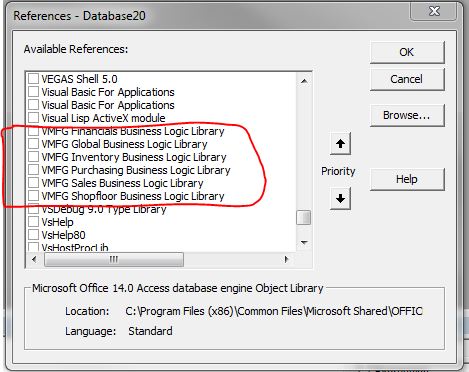
Task: Open the Browse... file dialog
Action: click(407, 115)
